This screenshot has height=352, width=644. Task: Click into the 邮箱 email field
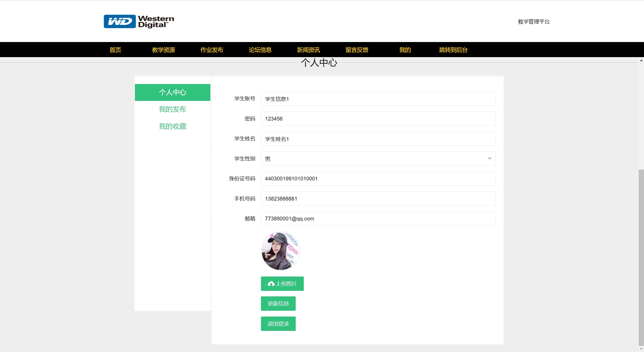[x=378, y=219]
